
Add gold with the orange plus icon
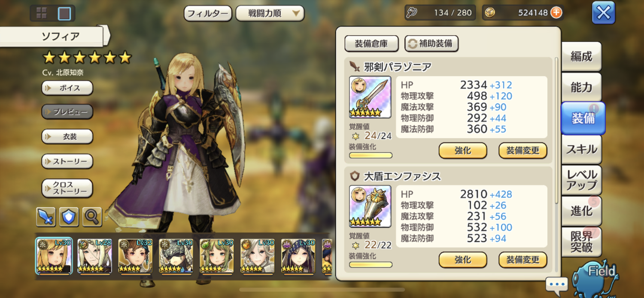[x=556, y=13]
